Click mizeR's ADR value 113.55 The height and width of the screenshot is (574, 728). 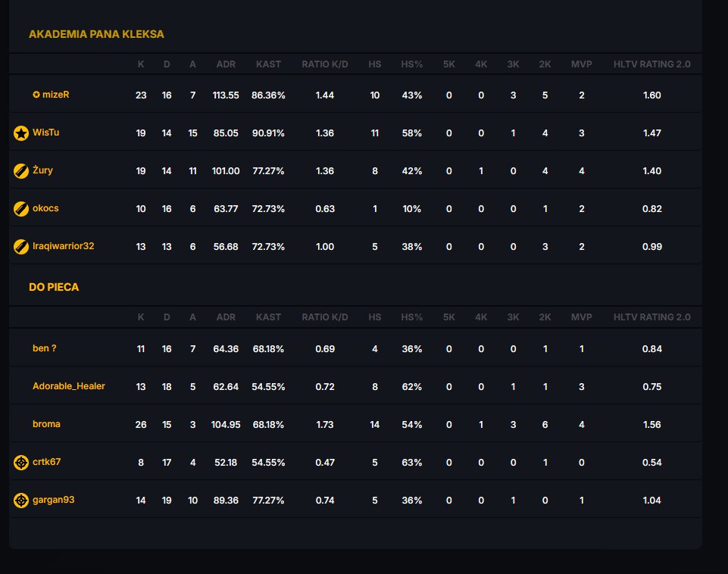pyautogui.click(x=226, y=95)
